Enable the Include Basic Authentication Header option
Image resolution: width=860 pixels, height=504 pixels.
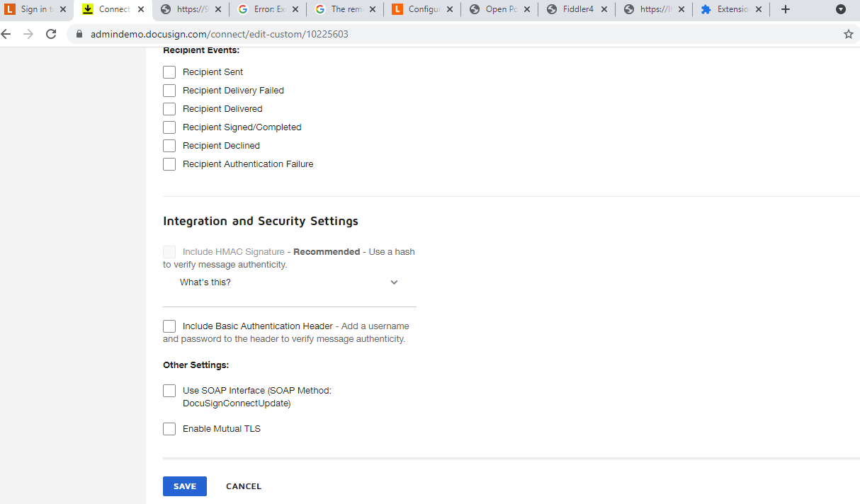pos(169,326)
